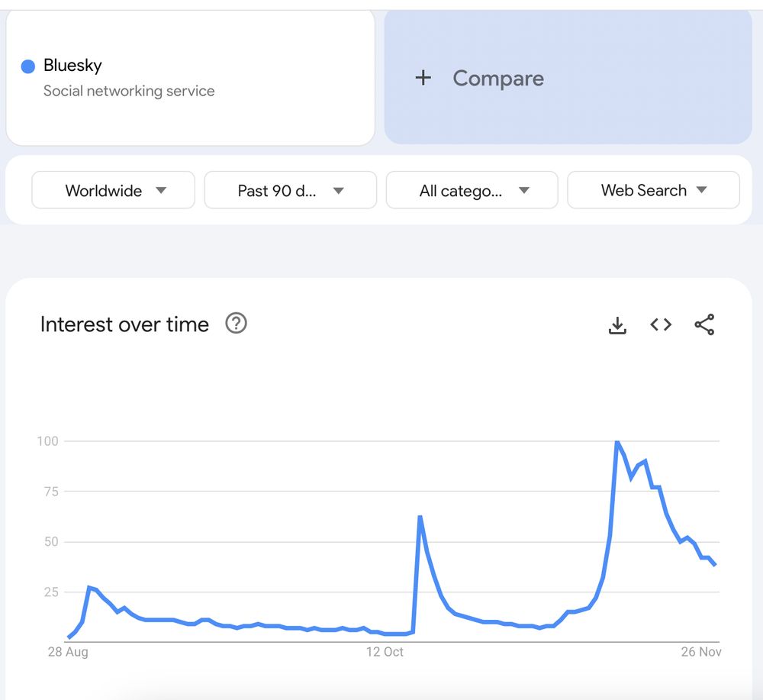This screenshot has width=763, height=700.
Task: Click the dropdown arrow beside Worldwide
Action: coord(161,190)
